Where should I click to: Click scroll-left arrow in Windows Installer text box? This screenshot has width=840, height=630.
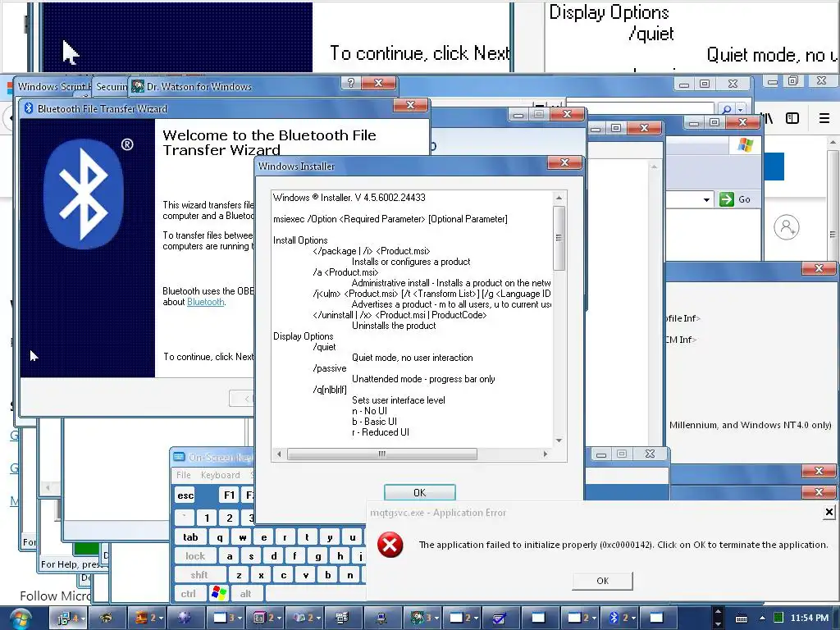(x=279, y=454)
